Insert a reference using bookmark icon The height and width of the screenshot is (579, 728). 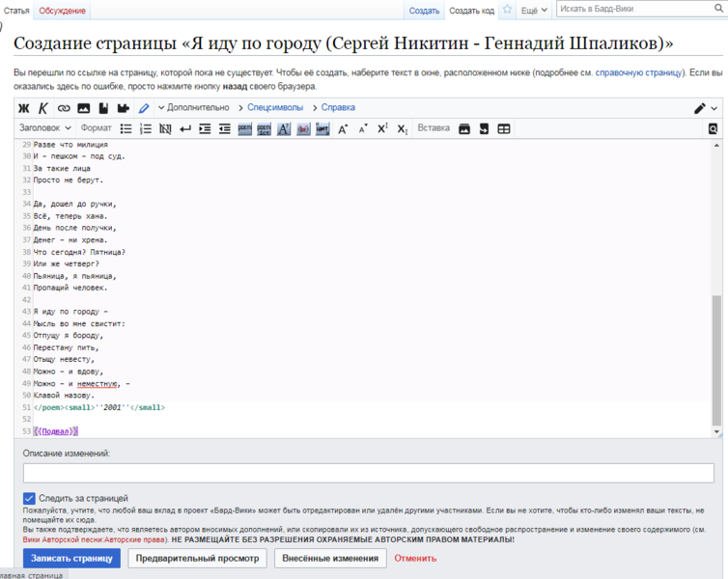point(103,108)
